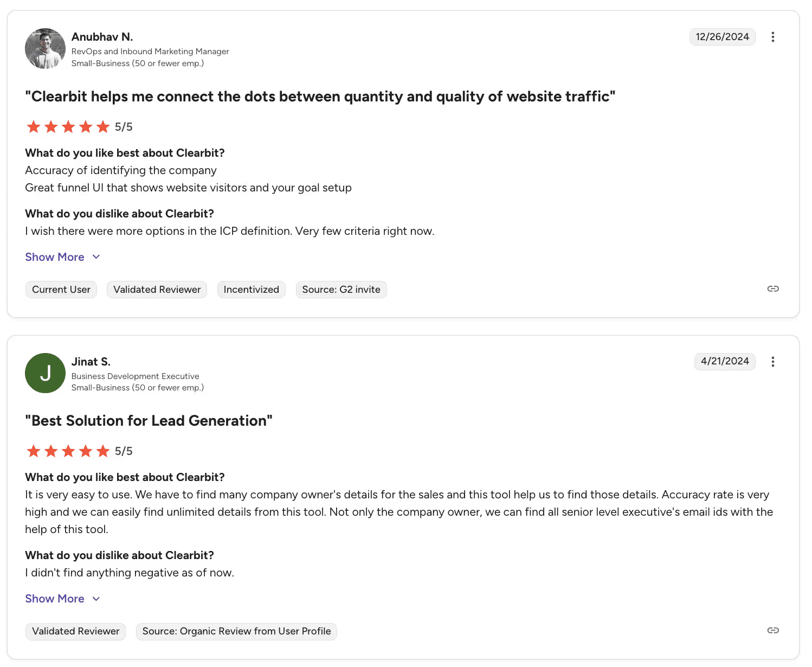The image size is (812, 667).
Task: Click the share link icon on Jinat's review
Action: click(773, 631)
